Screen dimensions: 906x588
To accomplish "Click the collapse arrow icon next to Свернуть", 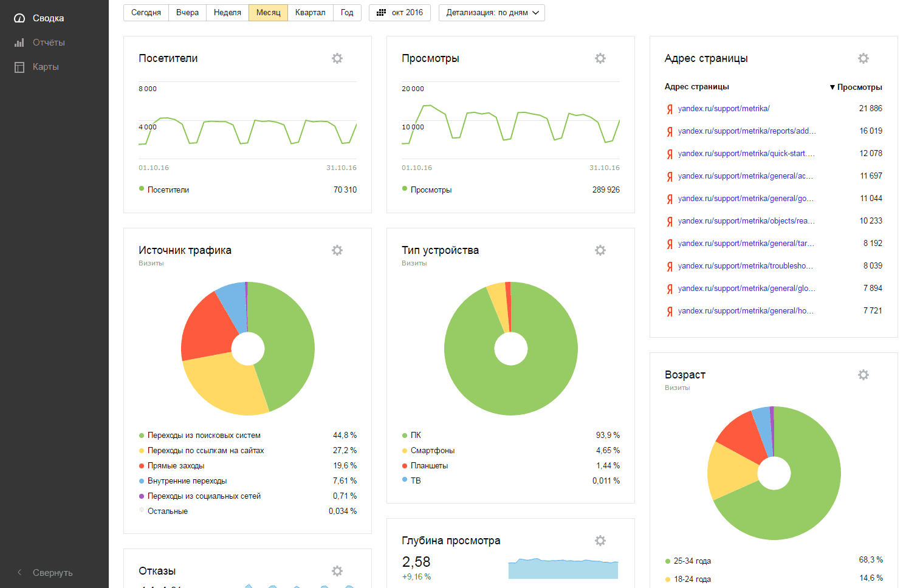I will coord(19,572).
